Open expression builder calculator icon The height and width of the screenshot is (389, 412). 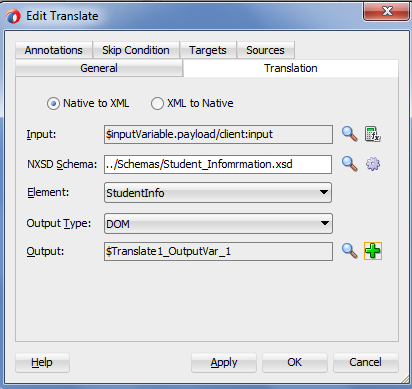point(373,134)
